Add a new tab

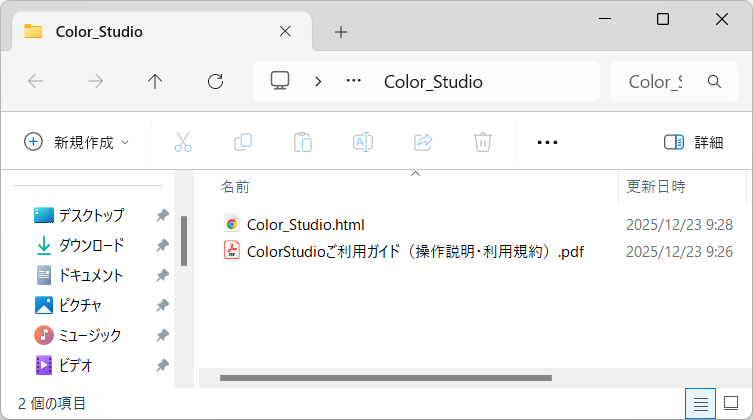[341, 31]
